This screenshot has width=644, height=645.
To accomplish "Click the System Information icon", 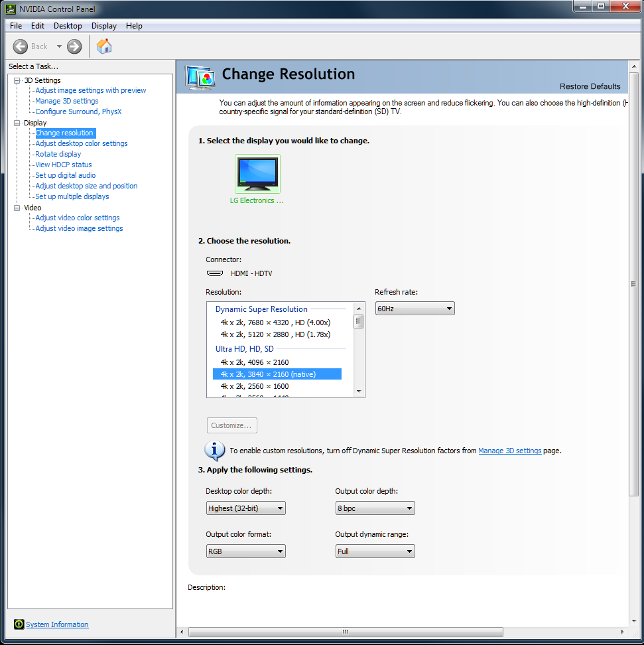I will pyautogui.click(x=19, y=624).
